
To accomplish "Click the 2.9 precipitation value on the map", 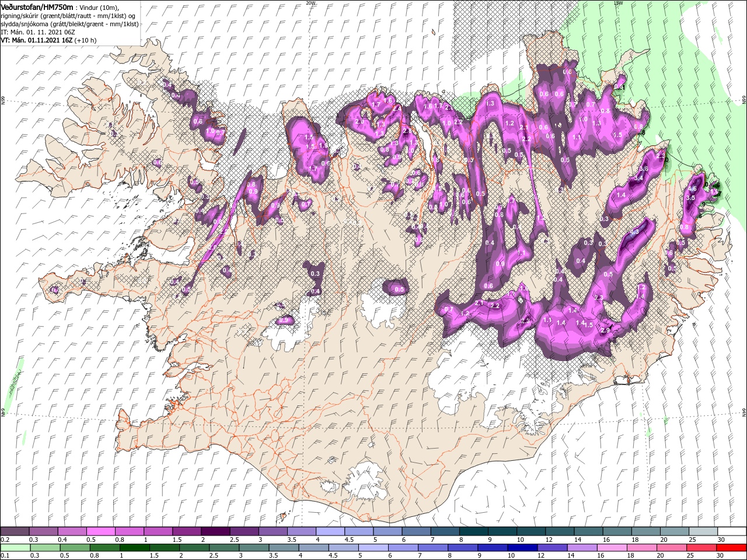I will point(605,330).
